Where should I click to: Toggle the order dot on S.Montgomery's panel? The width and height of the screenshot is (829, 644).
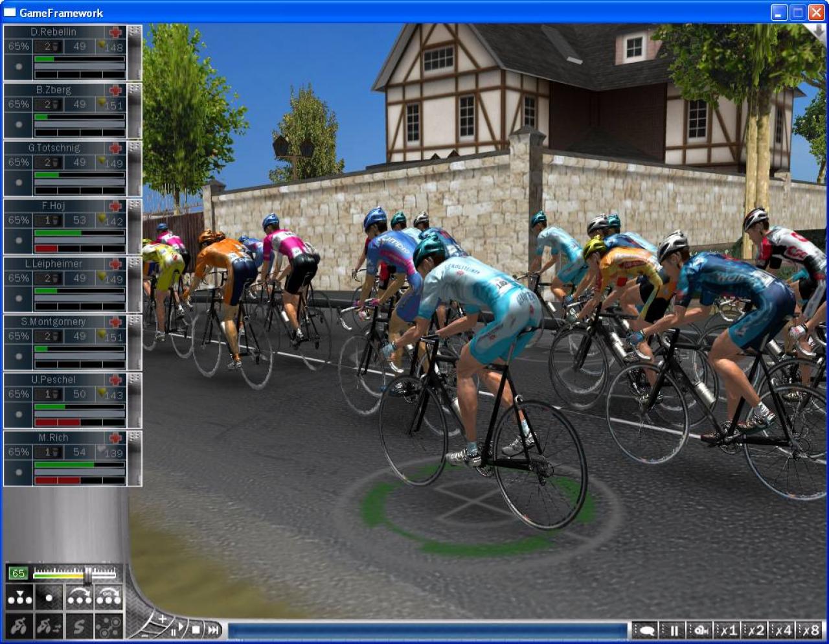(x=19, y=356)
